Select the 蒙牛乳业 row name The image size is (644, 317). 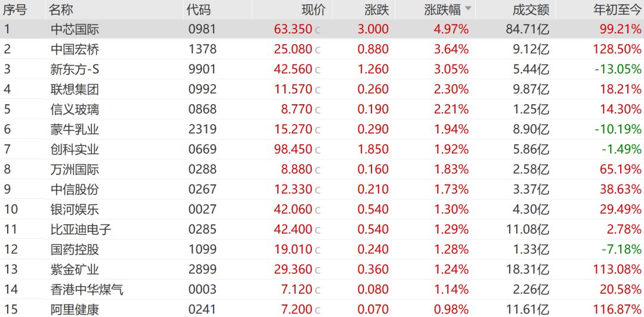(x=75, y=129)
